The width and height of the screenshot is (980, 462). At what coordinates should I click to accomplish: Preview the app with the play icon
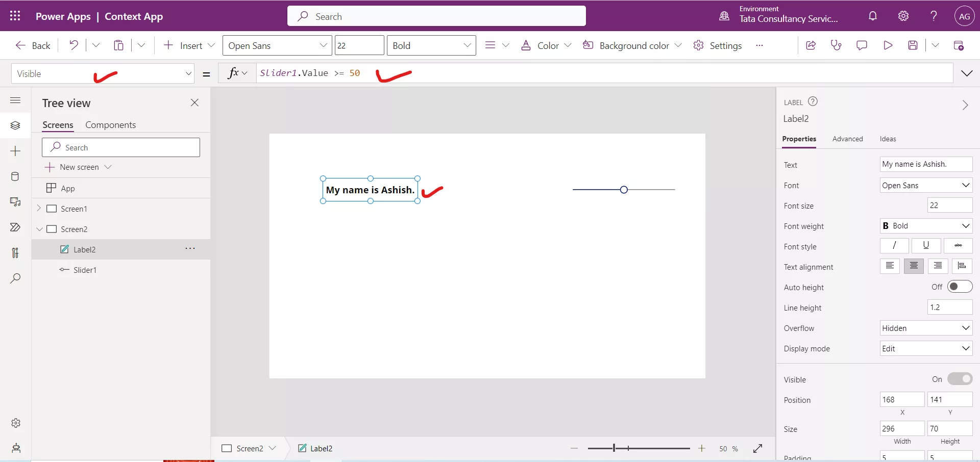click(x=888, y=45)
